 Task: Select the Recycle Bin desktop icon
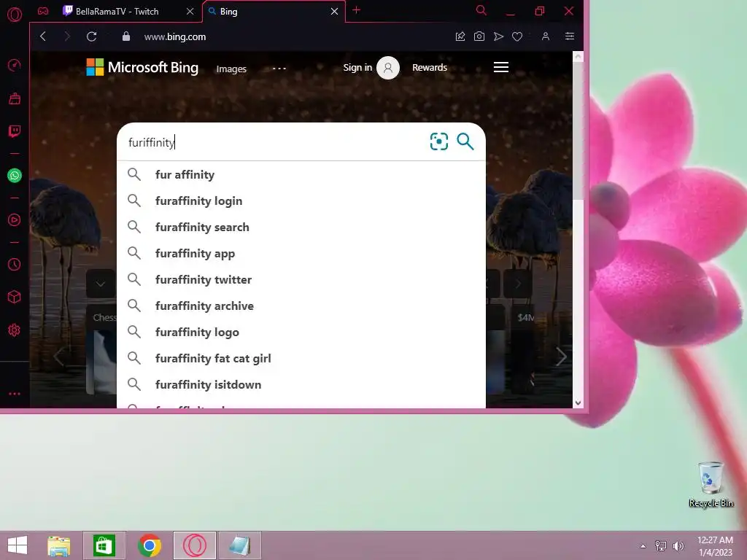pyautogui.click(x=711, y=484)
